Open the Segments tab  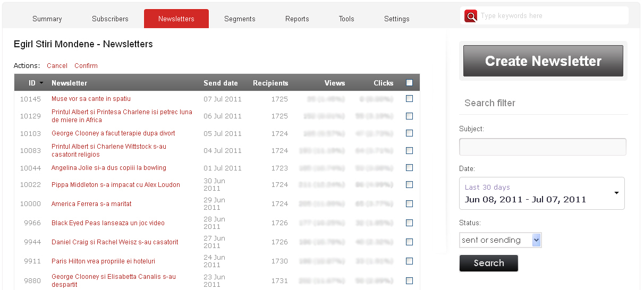(x=240, y=19)
